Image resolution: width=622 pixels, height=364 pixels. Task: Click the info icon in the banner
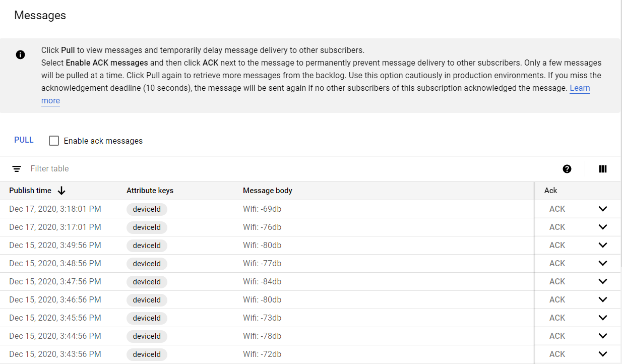coord(20,55)
